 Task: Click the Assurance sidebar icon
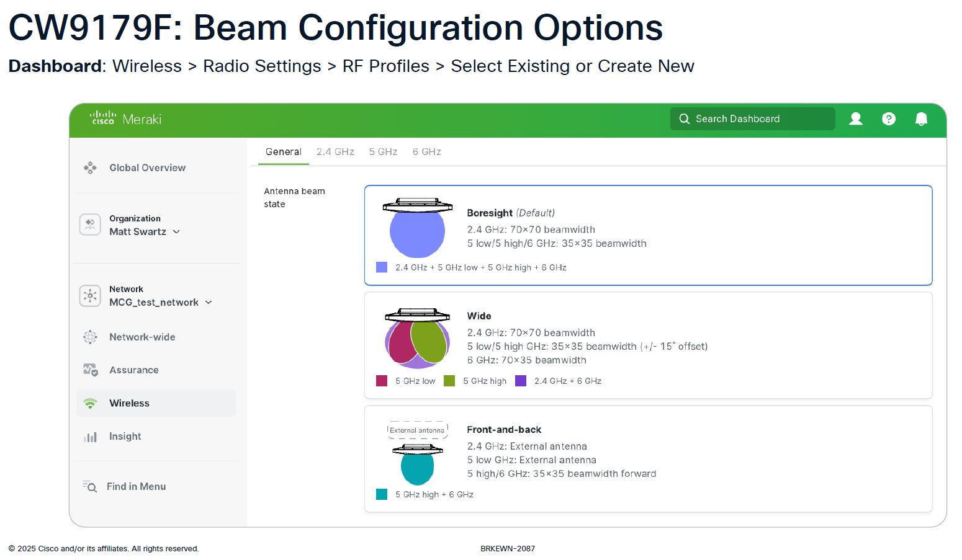(x=90, y=370)
